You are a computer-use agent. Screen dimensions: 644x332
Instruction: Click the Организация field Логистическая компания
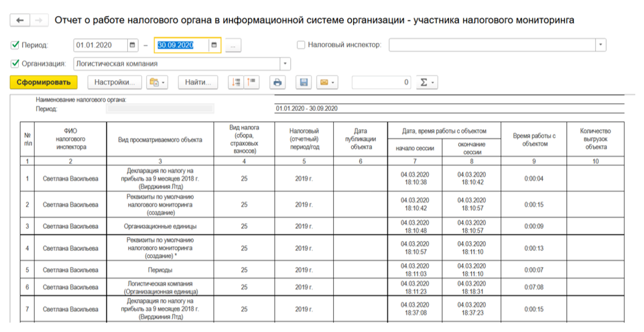[177, 64]
